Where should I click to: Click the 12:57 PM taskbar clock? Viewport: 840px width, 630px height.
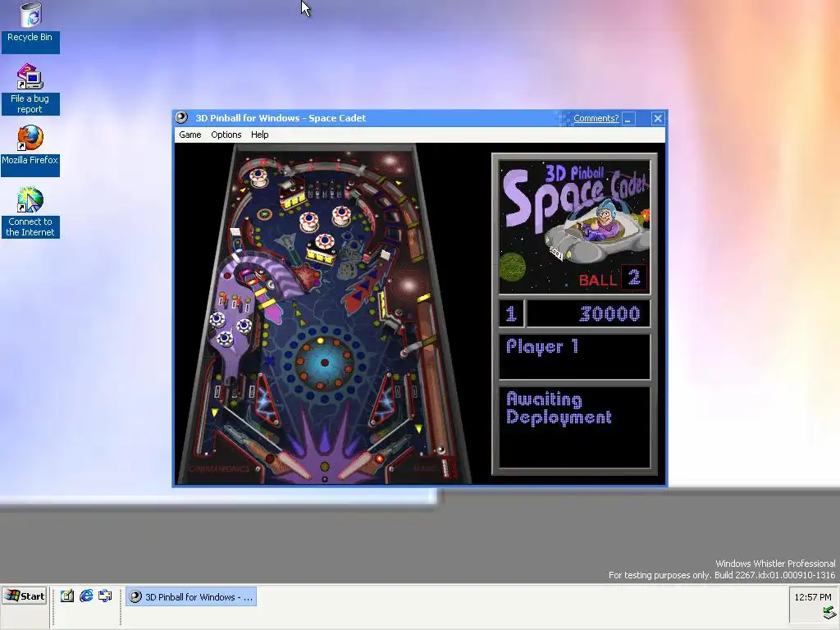coord(813,597)
